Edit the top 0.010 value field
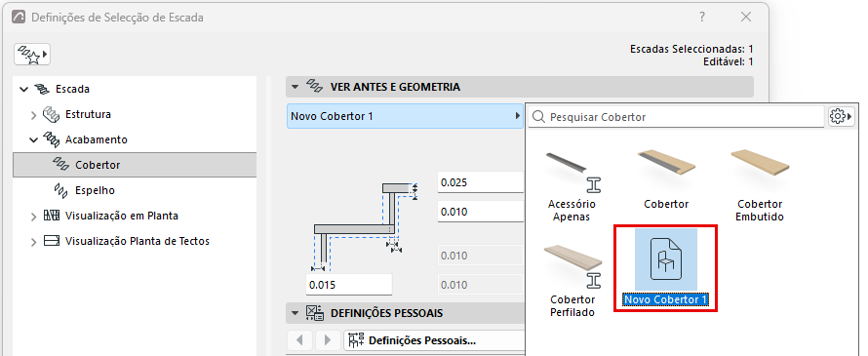 pyautogui.click(x=481, y=212)
